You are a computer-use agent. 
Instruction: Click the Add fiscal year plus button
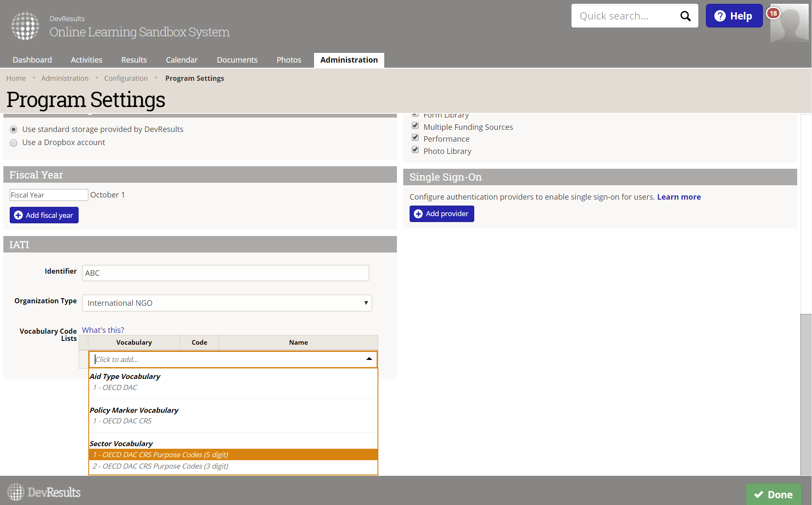click(x=44, y=215)
